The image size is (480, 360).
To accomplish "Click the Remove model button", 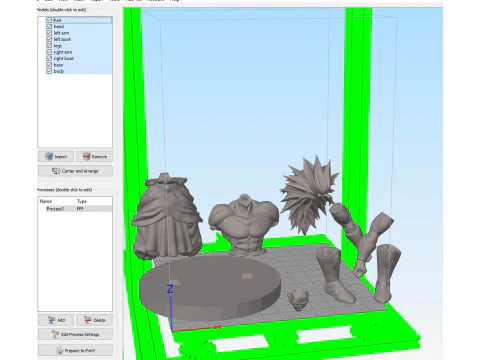I will coord(94,156).
